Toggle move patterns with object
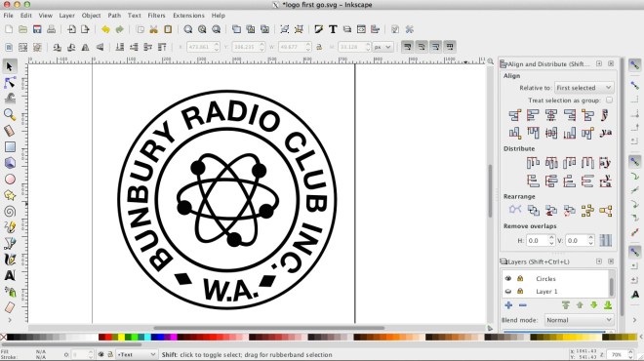Viewport: 644px width, 361px height. (x=450, y=47)
